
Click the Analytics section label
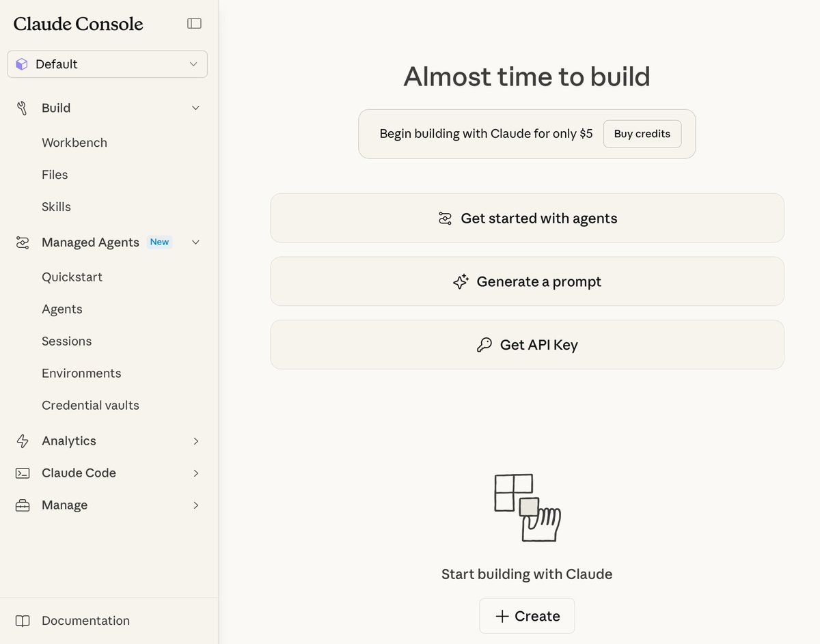pyautogui.click(x=69, y=441)
